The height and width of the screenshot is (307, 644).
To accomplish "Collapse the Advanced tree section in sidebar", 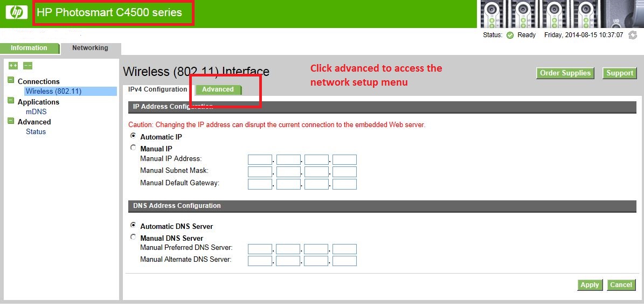I will (x=11, y=121).
